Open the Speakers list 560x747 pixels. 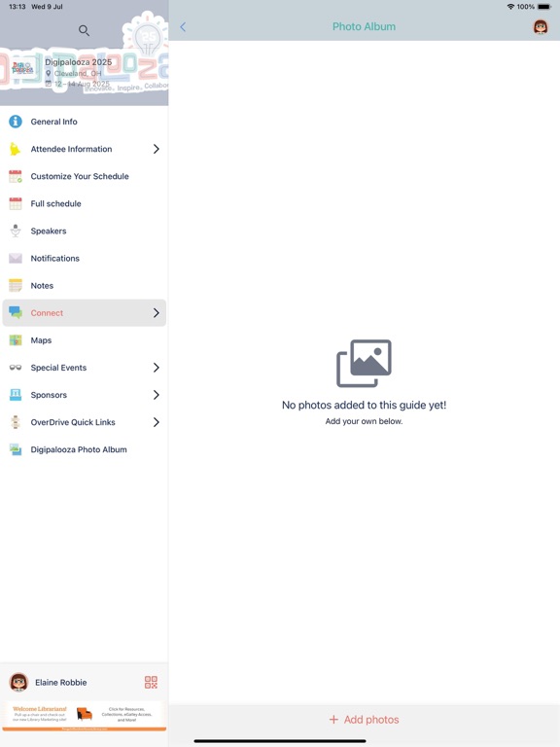click(x=85, y=231)
